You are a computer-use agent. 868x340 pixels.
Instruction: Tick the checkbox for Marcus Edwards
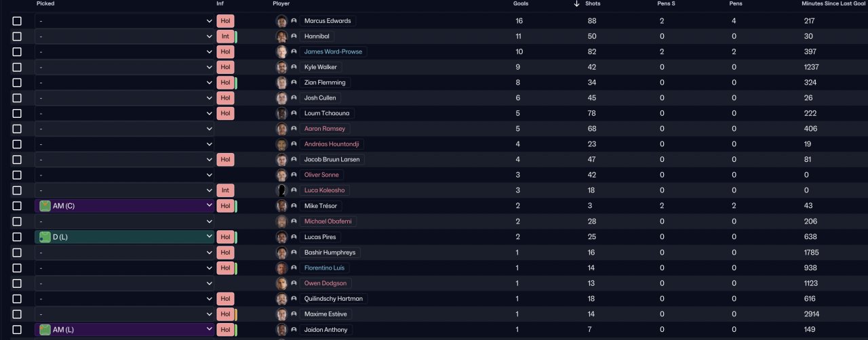(17, 21)
